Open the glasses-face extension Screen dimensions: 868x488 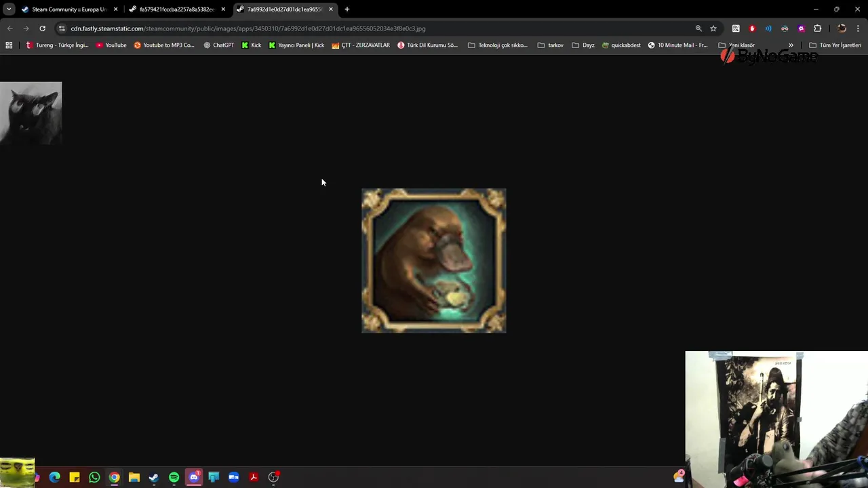click(785, 28)
